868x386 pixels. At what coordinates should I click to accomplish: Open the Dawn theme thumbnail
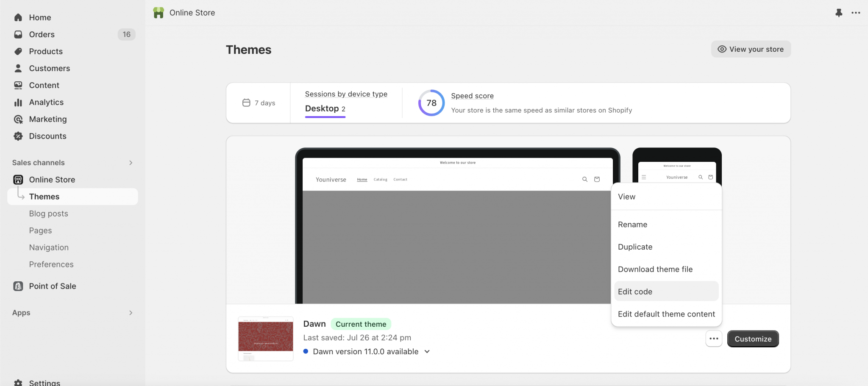coord(265,339)
